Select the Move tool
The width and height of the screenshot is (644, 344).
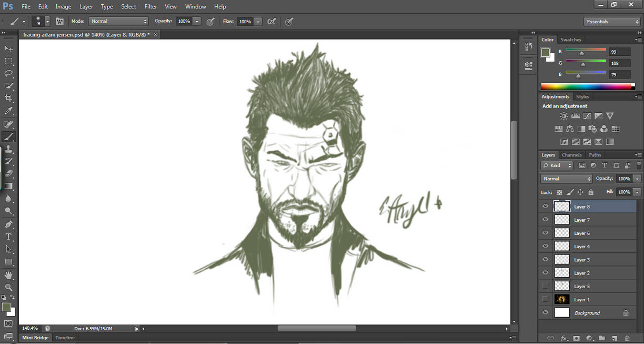8,48
